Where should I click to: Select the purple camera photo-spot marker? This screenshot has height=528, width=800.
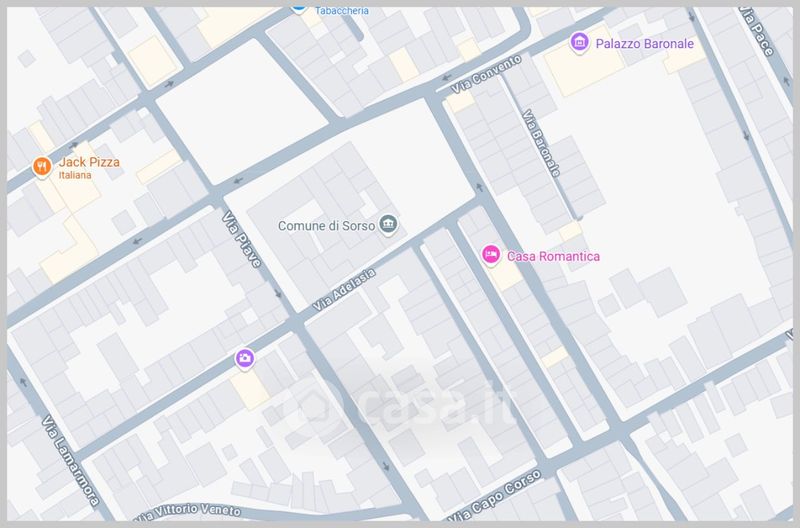pyautogui.click(x=245, y=359)
